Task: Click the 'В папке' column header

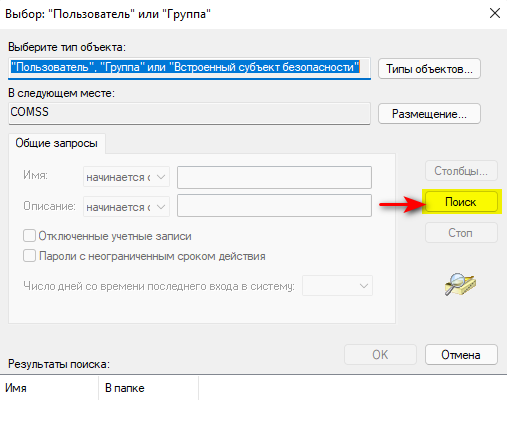Action: [x=149, y=388]
